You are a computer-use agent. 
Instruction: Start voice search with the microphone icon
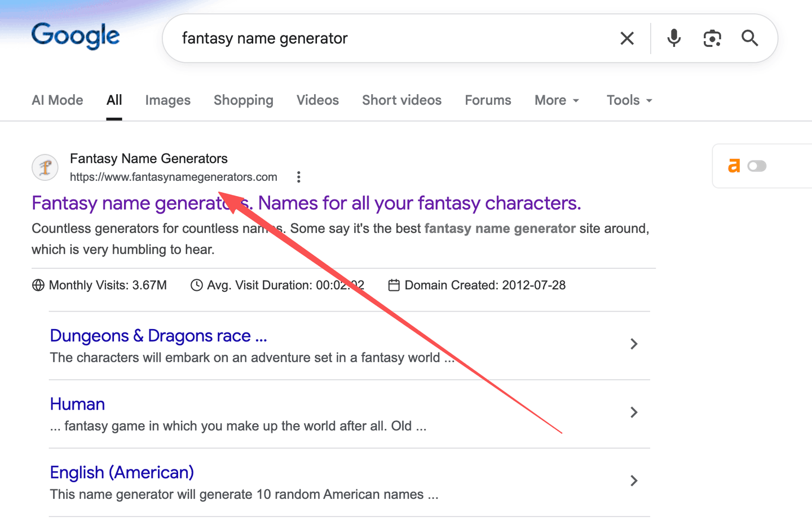674,38
